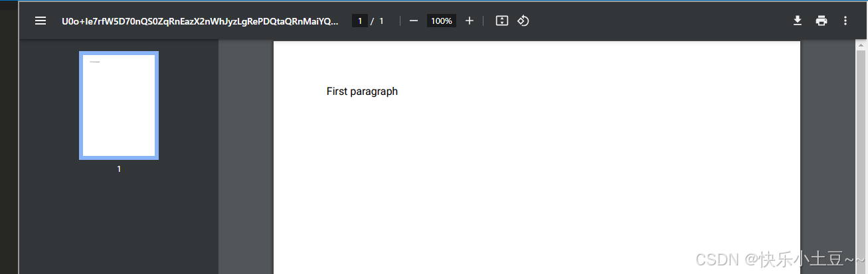
Task: Download the PDF file
Action: click(798, 21)
